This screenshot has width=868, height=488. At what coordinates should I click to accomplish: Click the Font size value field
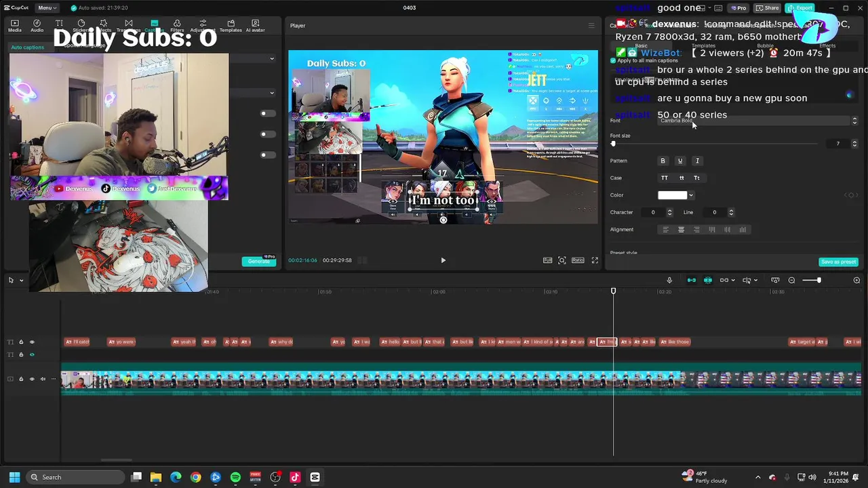[x=838, y=144]
